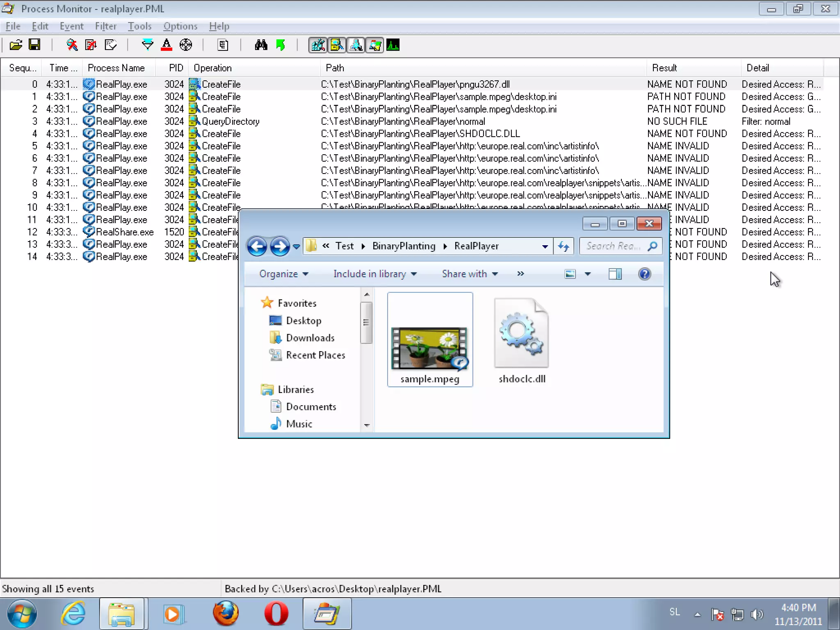Open the address bar history dropdown arrow
Image resolution: width=840 pixels, height=630 pixels.
click(545, 247)
